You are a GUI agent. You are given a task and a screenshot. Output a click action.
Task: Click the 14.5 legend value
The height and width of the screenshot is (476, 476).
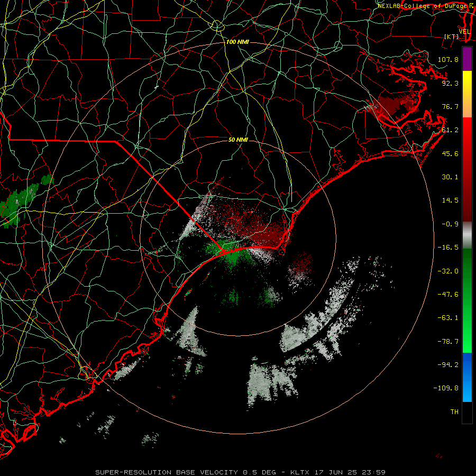coord(450,200)
